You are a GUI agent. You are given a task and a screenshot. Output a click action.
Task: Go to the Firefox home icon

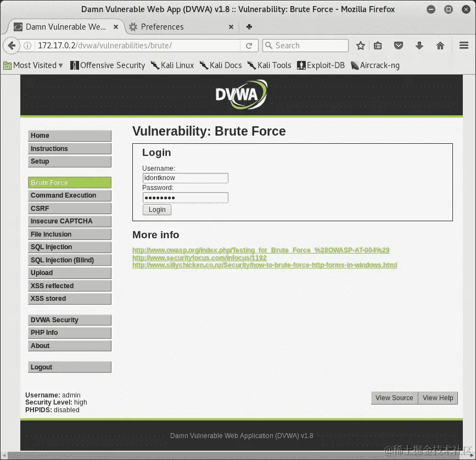pos(440,46)
